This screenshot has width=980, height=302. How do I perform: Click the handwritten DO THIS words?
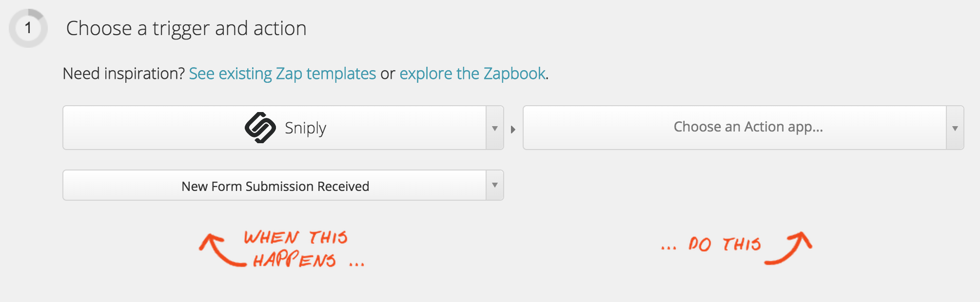pos(725,244)
